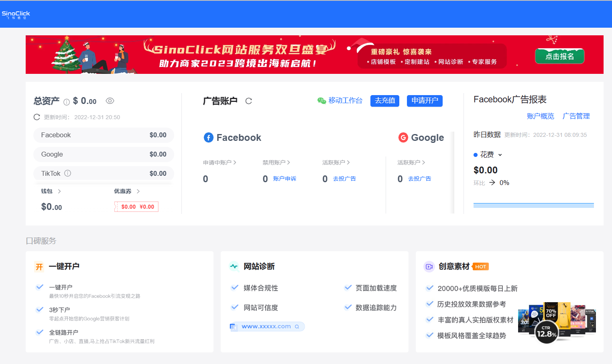Select the TikTok balance row
612x364 pixels.
pos(104,173)
